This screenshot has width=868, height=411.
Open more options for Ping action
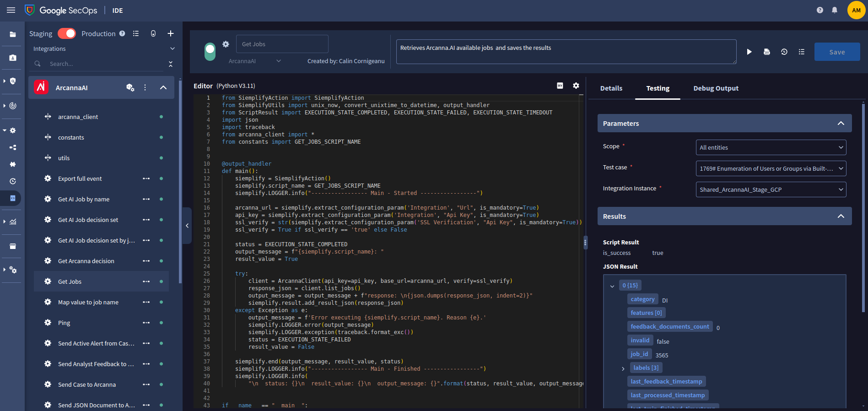pyautogui.click(x=146, y=323)
